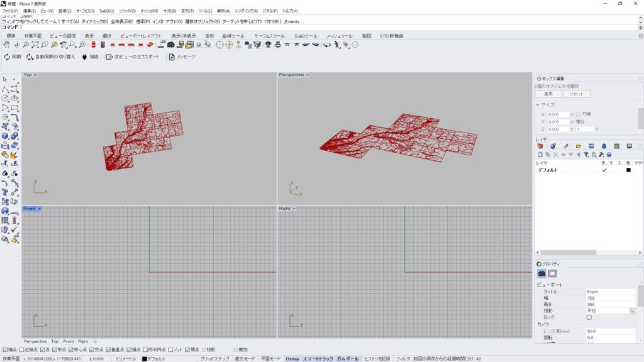Open the notifications bell panel tab
This screenshot has height=362, width=644.
click(x=604, y=146)
